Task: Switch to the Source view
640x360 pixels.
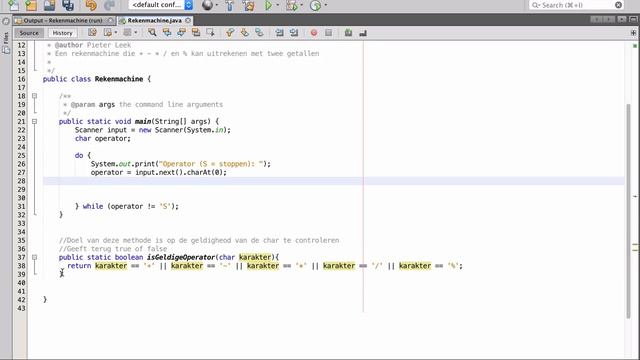Action: click(x=29, y=33)
